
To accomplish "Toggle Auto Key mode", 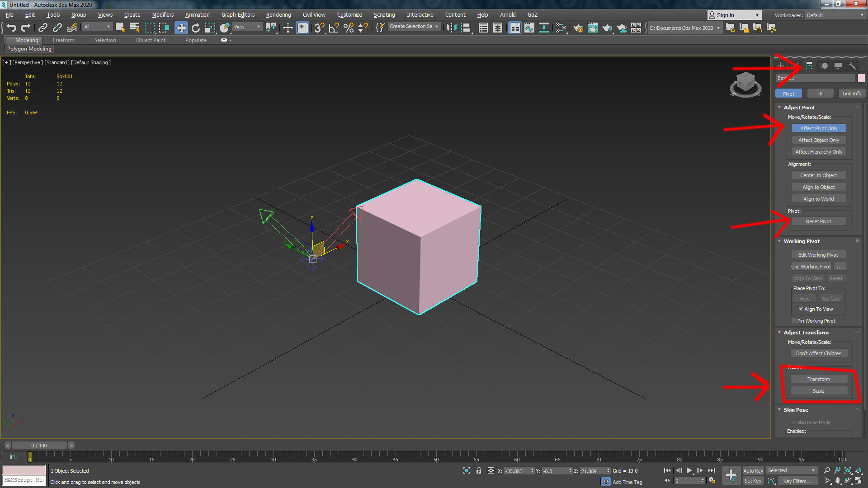I will tap(753, 471).
